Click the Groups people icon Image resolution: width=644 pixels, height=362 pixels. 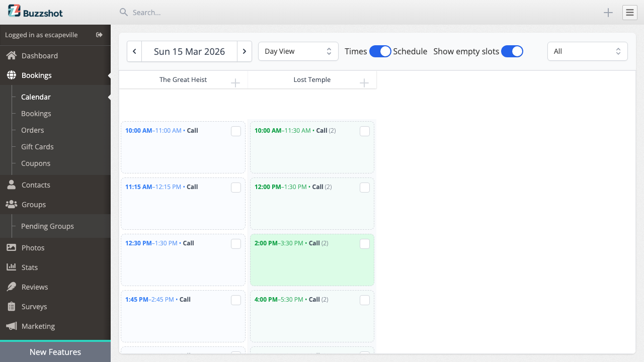coord(11,204)
